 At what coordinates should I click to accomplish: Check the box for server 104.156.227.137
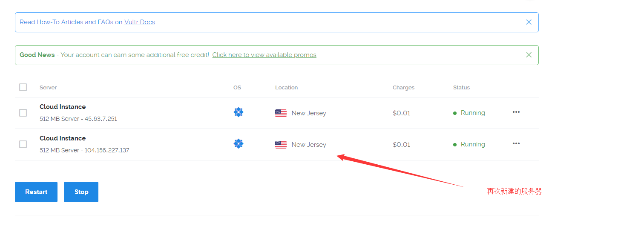point(23,144)
